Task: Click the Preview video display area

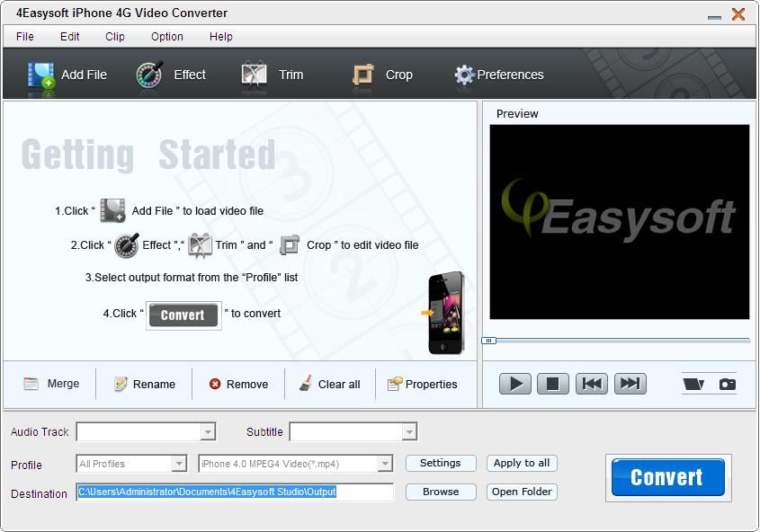Action: [x=620, y=222]
